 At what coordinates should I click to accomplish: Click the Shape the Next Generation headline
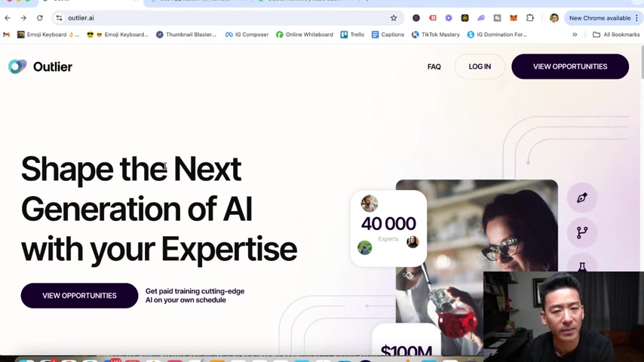tap(159, 209)
